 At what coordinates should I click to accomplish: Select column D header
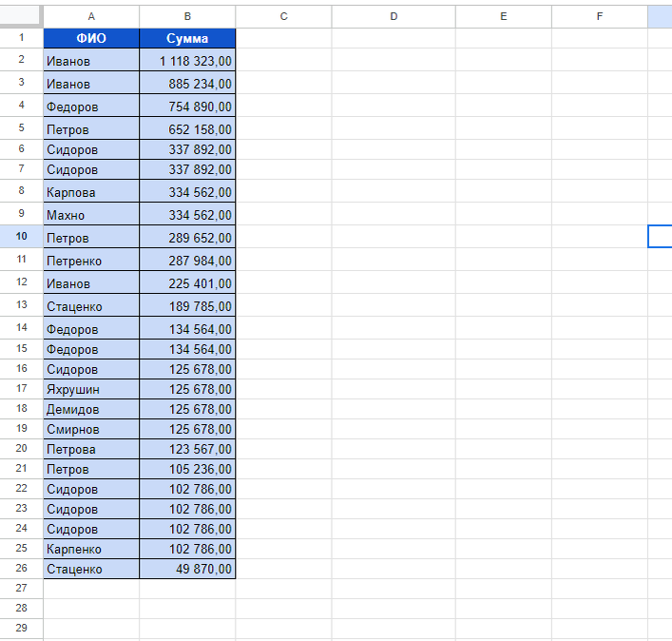pos(394,17)
